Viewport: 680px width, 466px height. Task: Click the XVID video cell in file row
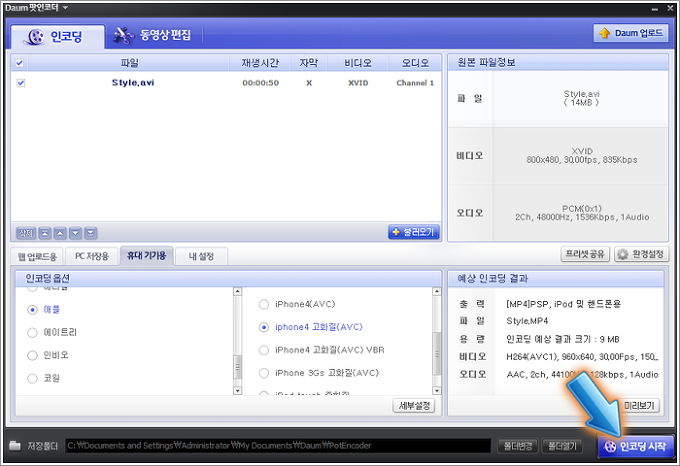tap(358, 83)
